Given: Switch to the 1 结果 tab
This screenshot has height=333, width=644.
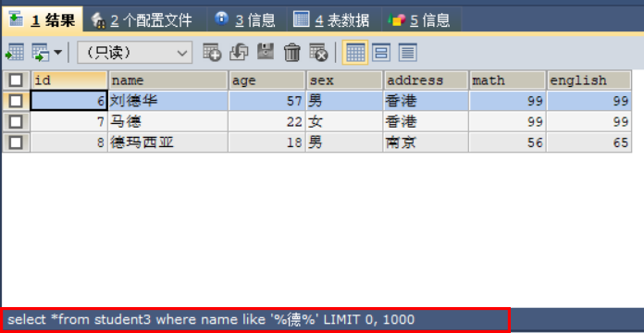Looking at the screenshot, I should click(42, 19).
